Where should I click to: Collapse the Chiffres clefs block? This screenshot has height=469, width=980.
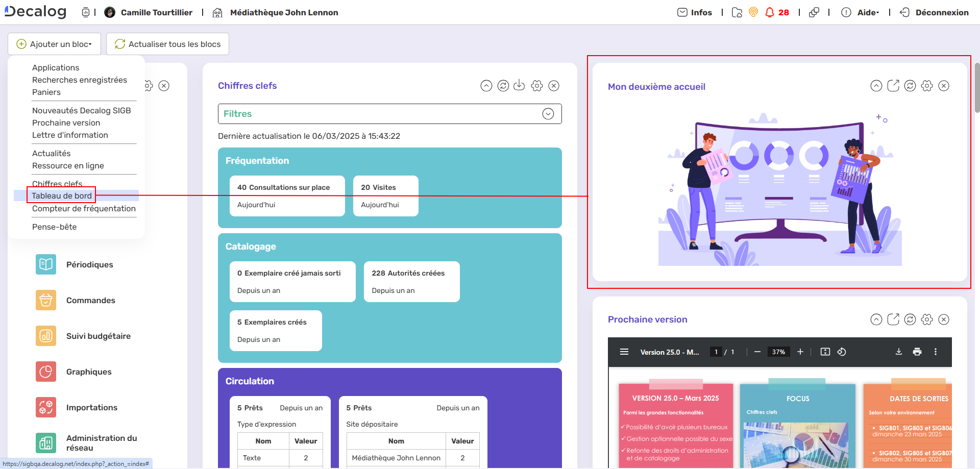point(486,86)
